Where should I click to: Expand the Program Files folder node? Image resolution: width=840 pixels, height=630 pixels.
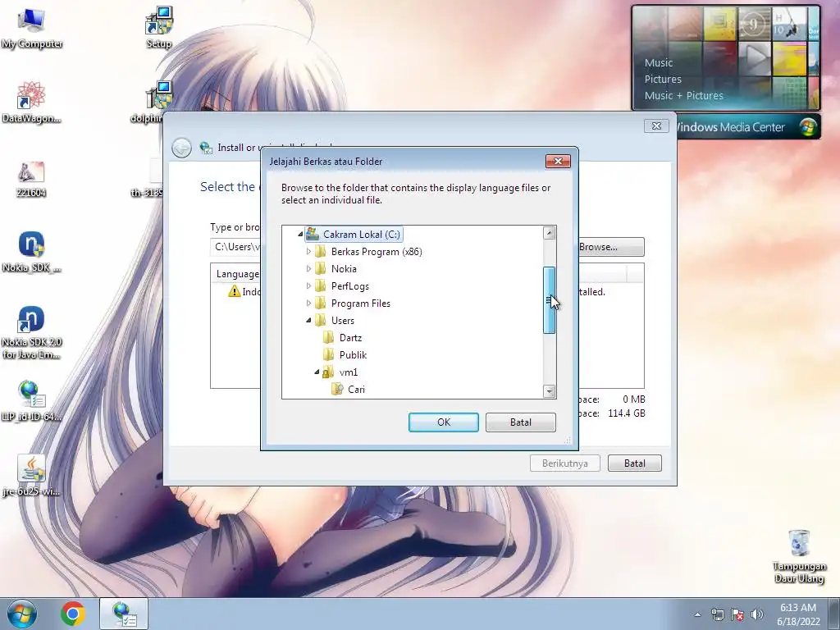pyautogui.click(x=308, y=303)
